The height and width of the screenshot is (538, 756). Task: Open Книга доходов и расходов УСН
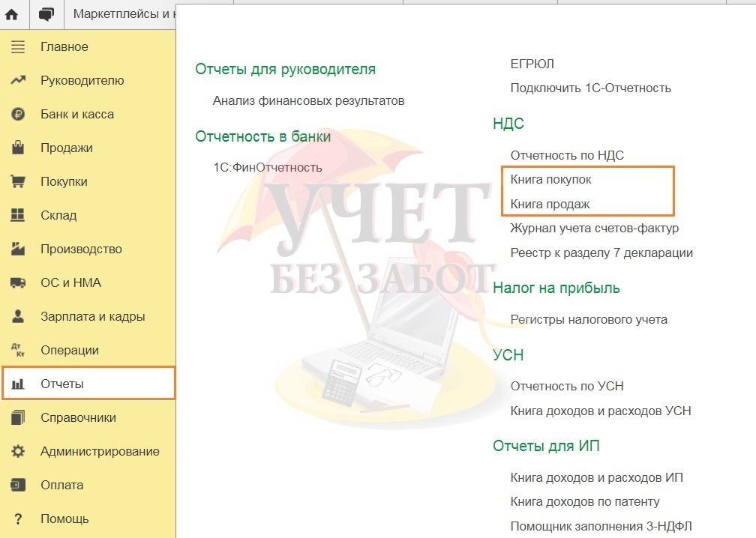600,411
